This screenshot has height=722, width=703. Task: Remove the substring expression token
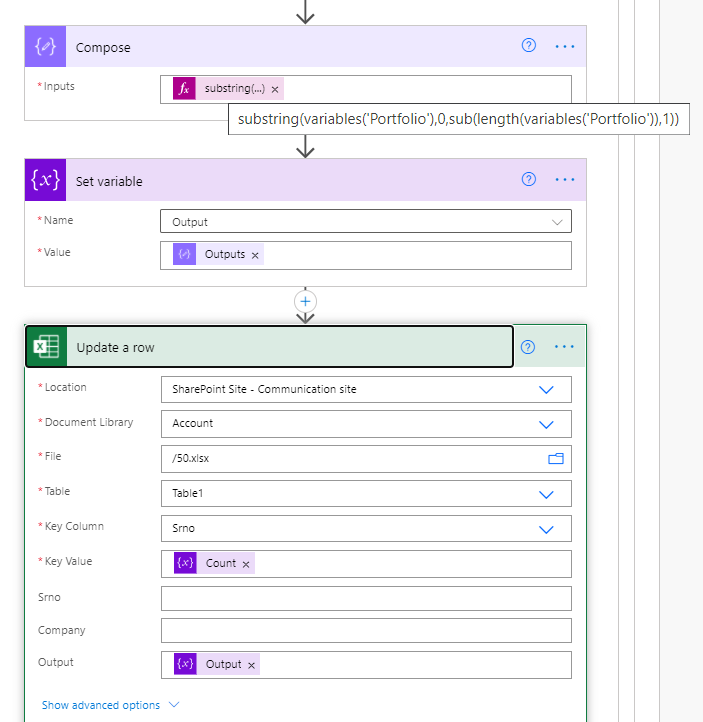[x=275, y=89]
